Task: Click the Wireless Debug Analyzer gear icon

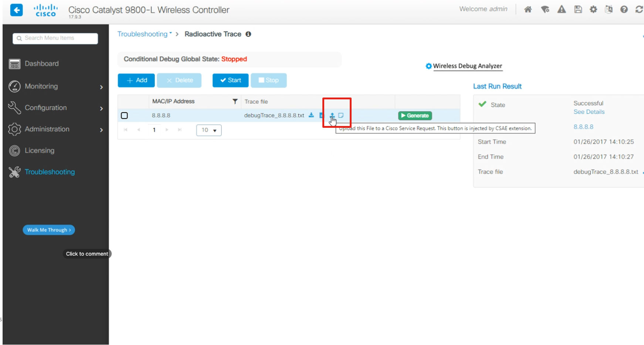Action: (428, 66)
